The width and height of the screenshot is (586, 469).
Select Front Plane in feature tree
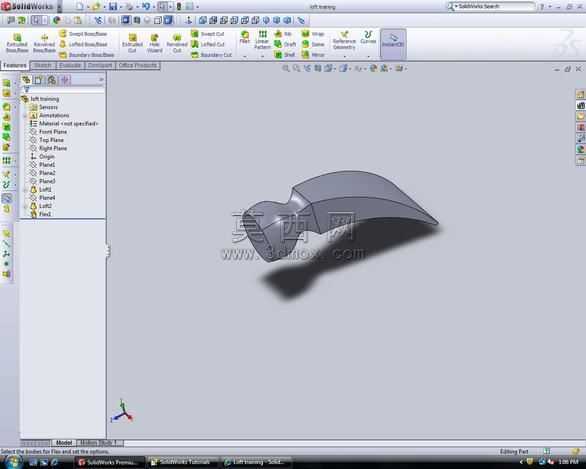48,132
